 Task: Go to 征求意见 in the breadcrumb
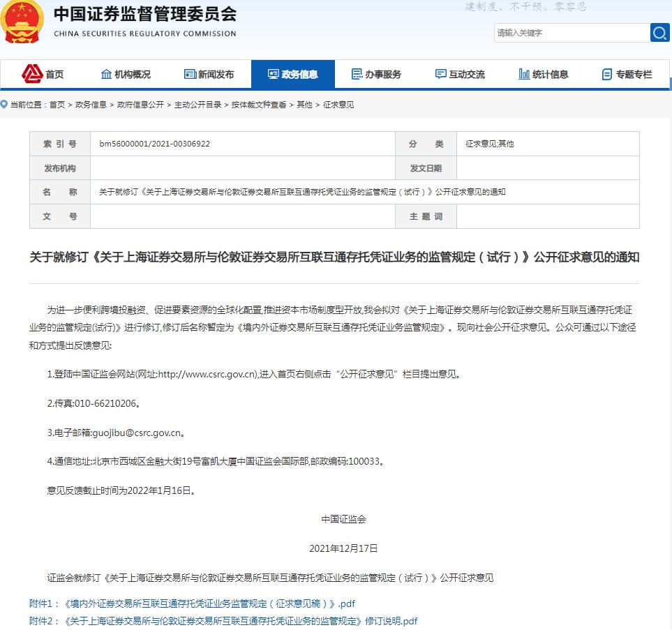338,105
